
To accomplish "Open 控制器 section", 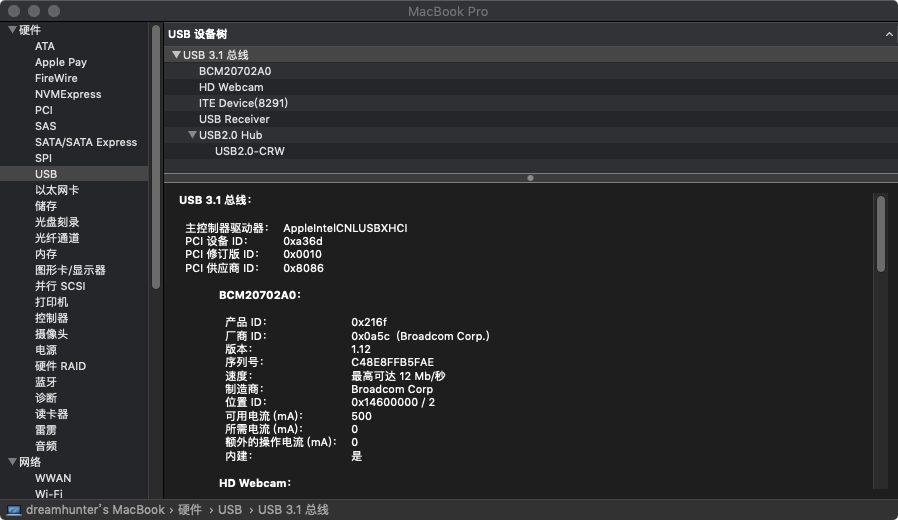I will [x=51, y=318].
